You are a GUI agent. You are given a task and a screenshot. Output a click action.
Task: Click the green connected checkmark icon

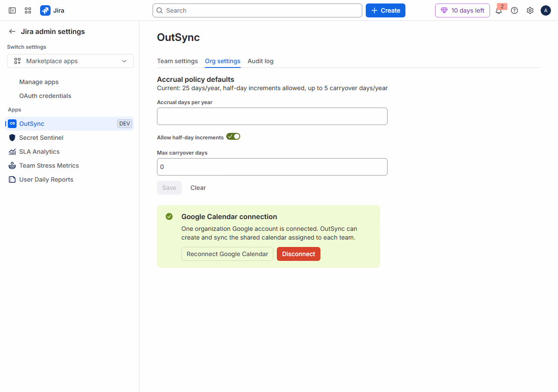point(169,216)
